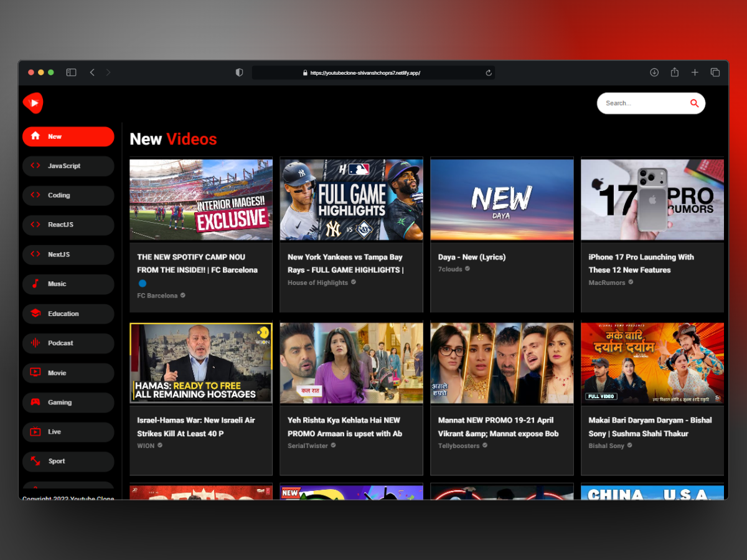This screenshot has height=560, width=747.
Task: Switch to the ReactJS category
Action: tap(68, 225)
